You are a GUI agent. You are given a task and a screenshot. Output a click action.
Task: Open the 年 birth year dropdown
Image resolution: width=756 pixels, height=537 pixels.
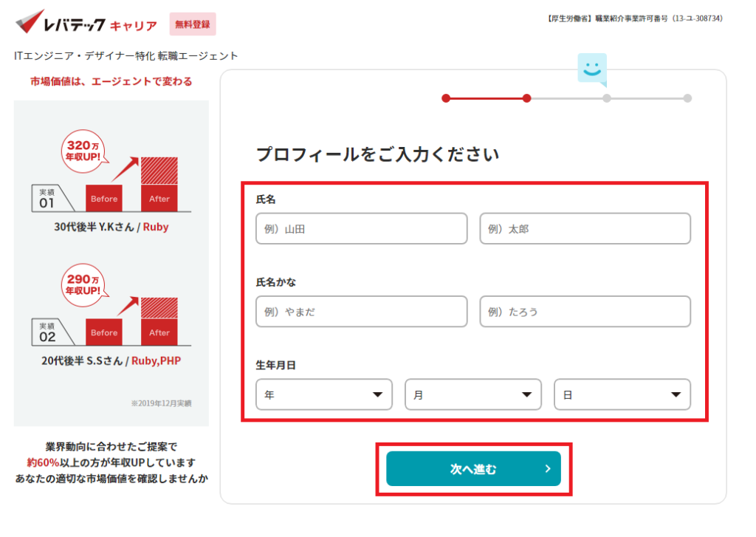324,395
